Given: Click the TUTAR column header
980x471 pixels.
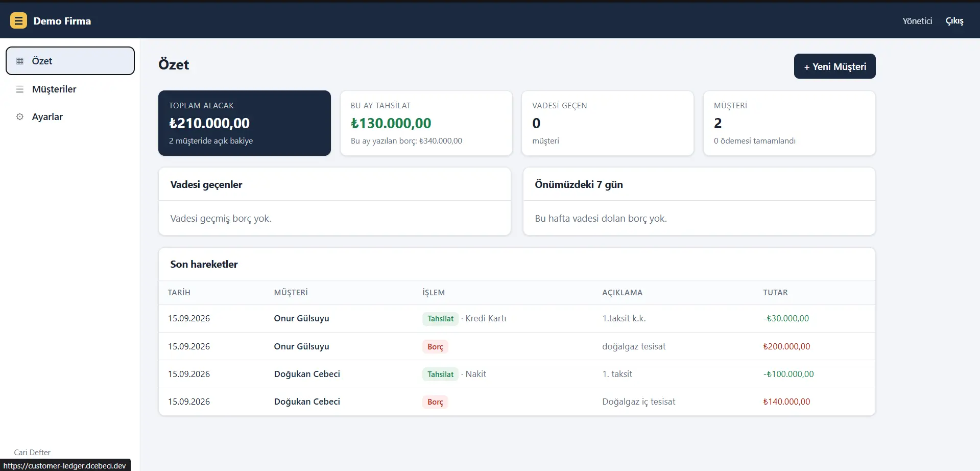Looking at the screenshot, I should pos(775,293).
